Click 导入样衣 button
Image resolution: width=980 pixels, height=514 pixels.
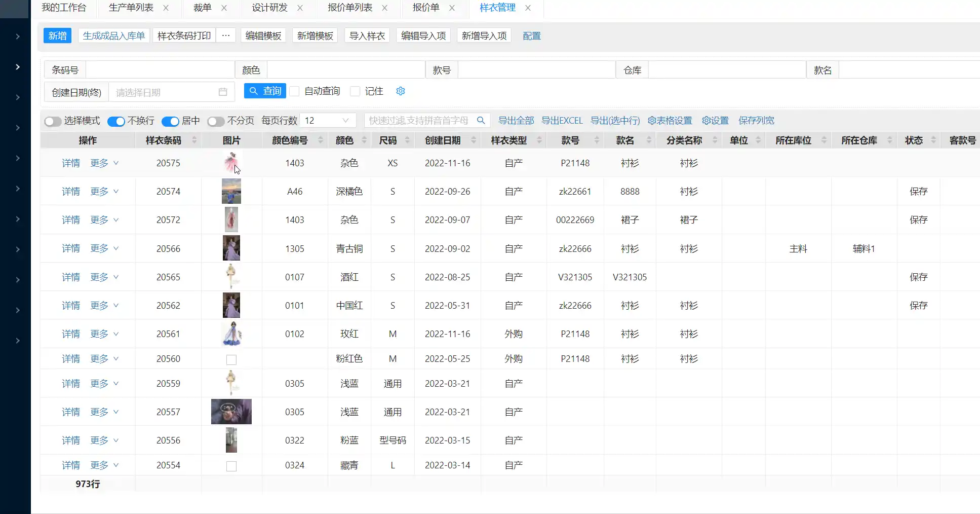pyautogui.click(x=367, y=35)
